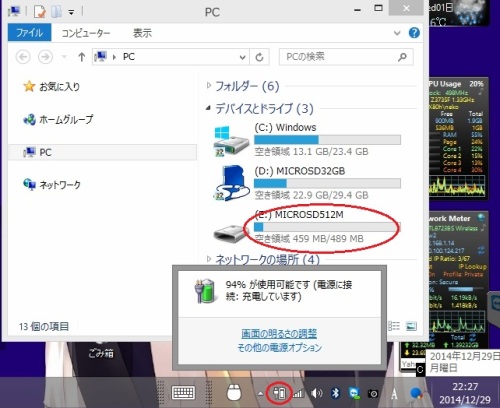Click the mouse icon on the taskbar
500x408 pixels.
click(x=234, y=392)
